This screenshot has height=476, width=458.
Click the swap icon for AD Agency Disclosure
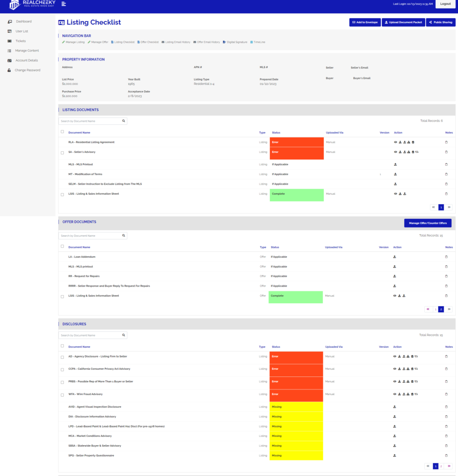[417, 357]
